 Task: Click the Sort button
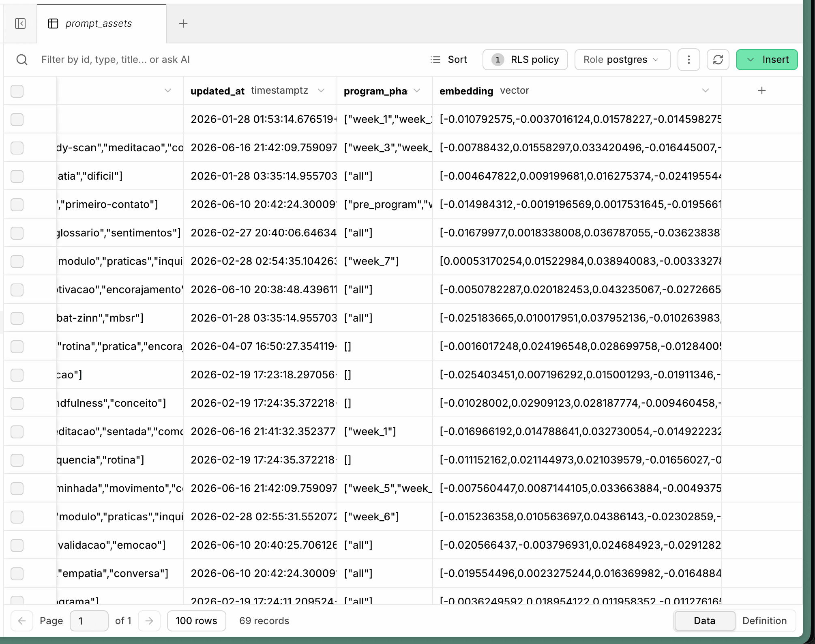(x=448, y=60)
